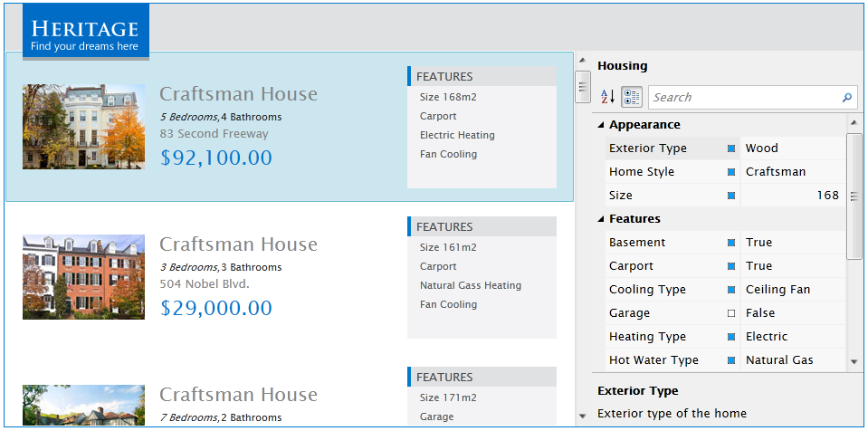Click the Heating Type property marker square
Image resolution: width=868 pixels, height=431 pixels.
tap(731, 337)
